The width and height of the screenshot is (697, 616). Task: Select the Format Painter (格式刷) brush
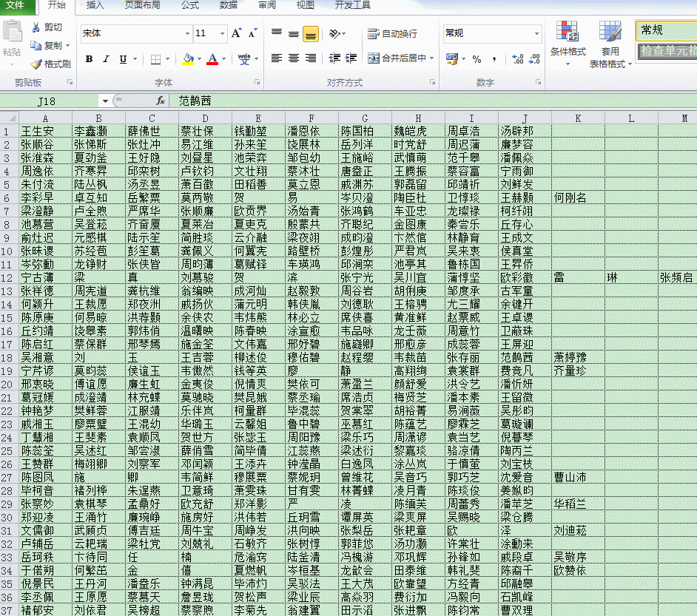point(36,64)
